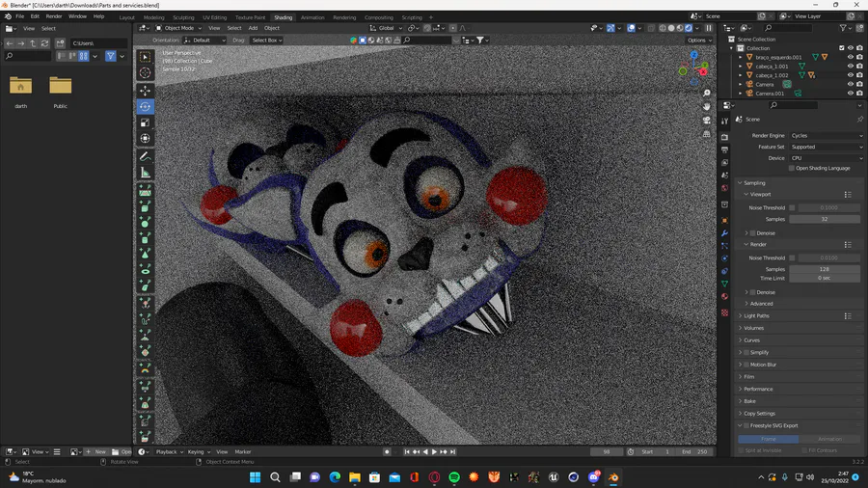This screenshot has width=868, height=488.
Task: Click the viewport pan hand icon
Action: [x=706, y=106]
